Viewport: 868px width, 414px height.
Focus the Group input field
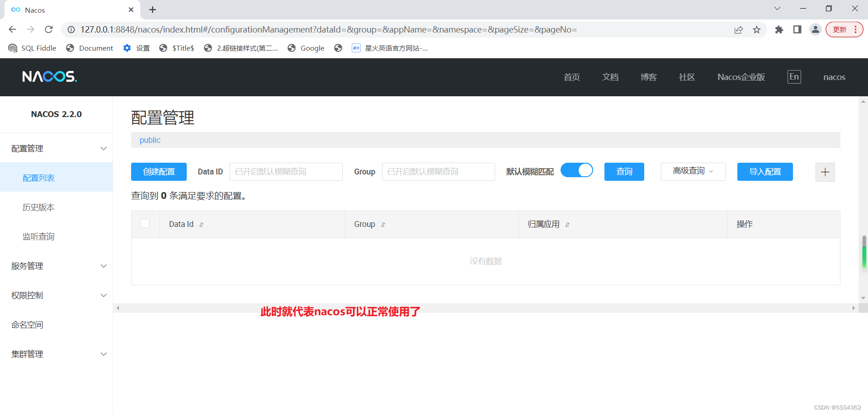coord(438,172)
